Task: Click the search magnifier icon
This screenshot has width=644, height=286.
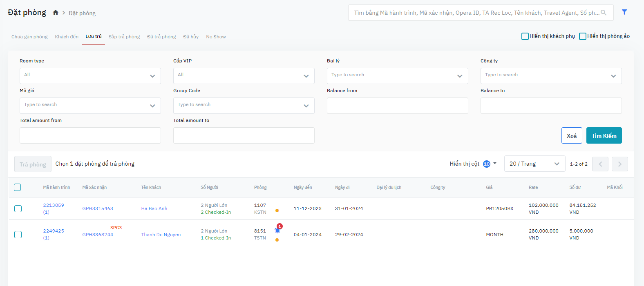Action: (x=604, y=13)
